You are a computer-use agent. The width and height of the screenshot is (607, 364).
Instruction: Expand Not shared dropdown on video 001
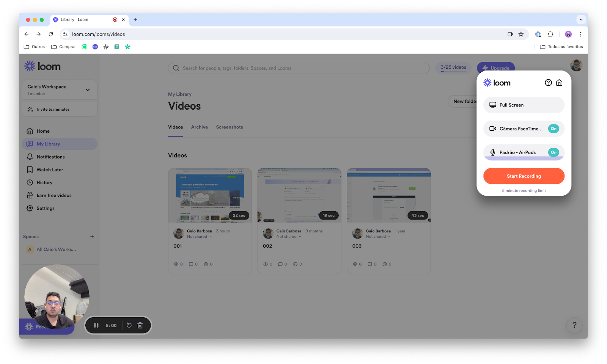[199, 237]
